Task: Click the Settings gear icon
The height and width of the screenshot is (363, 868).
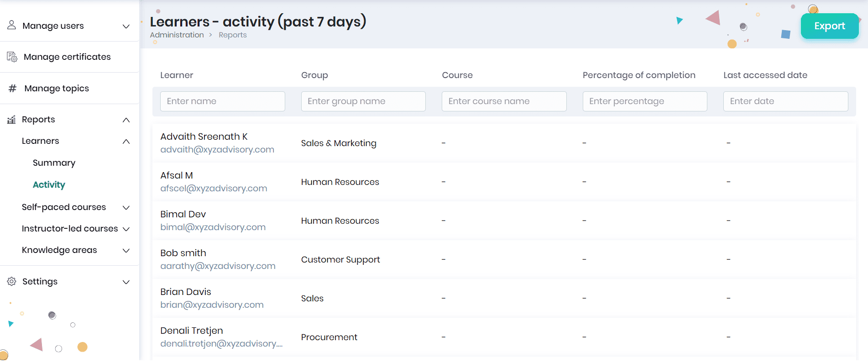Action: click(12, 282)
